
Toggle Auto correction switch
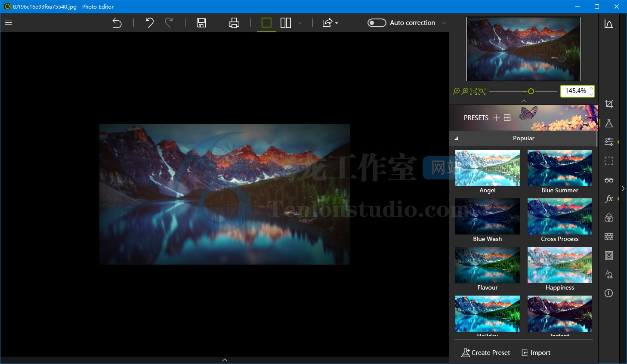click(377, 23)
